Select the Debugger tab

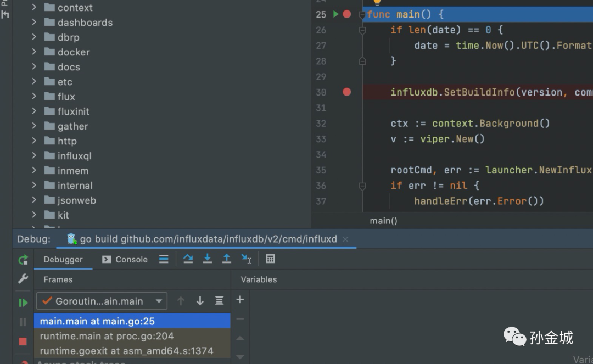(x=63, y=260)
